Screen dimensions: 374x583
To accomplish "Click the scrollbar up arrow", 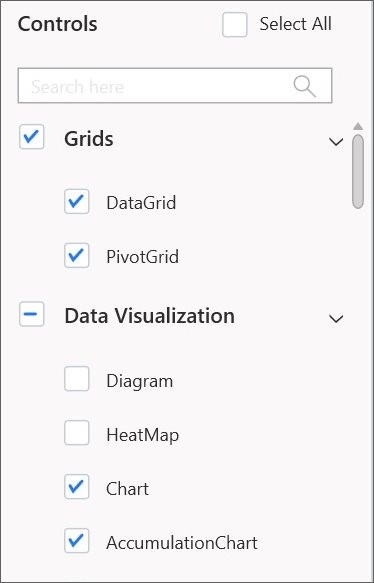I will (358, 126).
